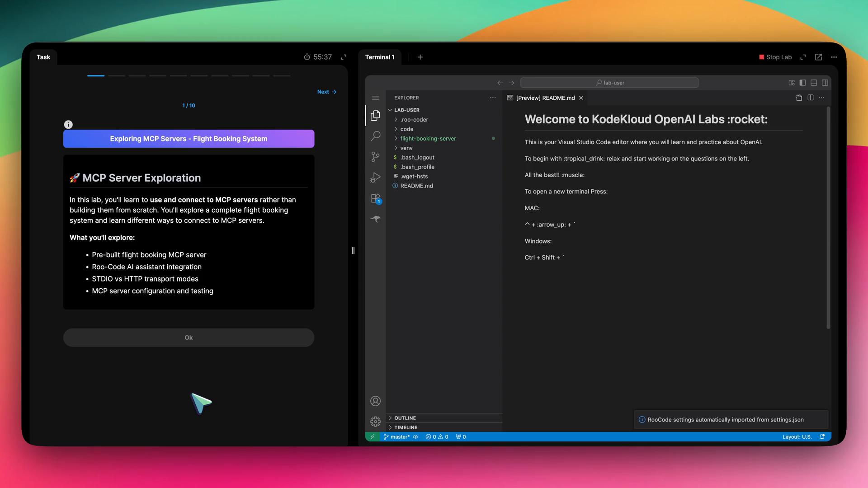Open the Search view in activity bar

[x=375, y=136]
